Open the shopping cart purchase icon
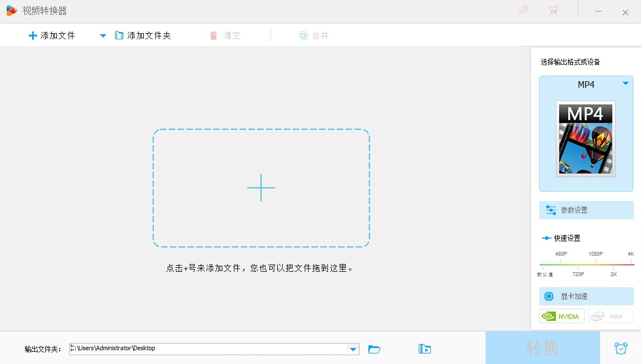Viewport: 641px width, 364px height. tap(553, 10)
